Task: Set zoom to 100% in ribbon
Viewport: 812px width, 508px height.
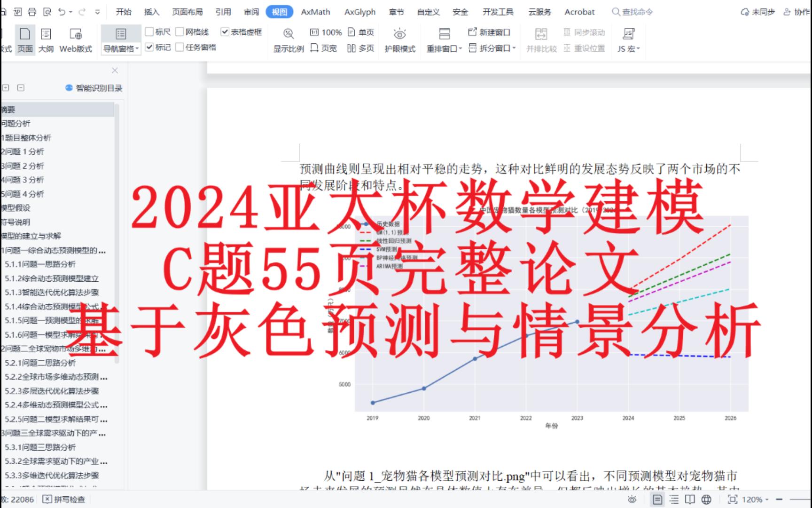Action: tap(326, 32)
